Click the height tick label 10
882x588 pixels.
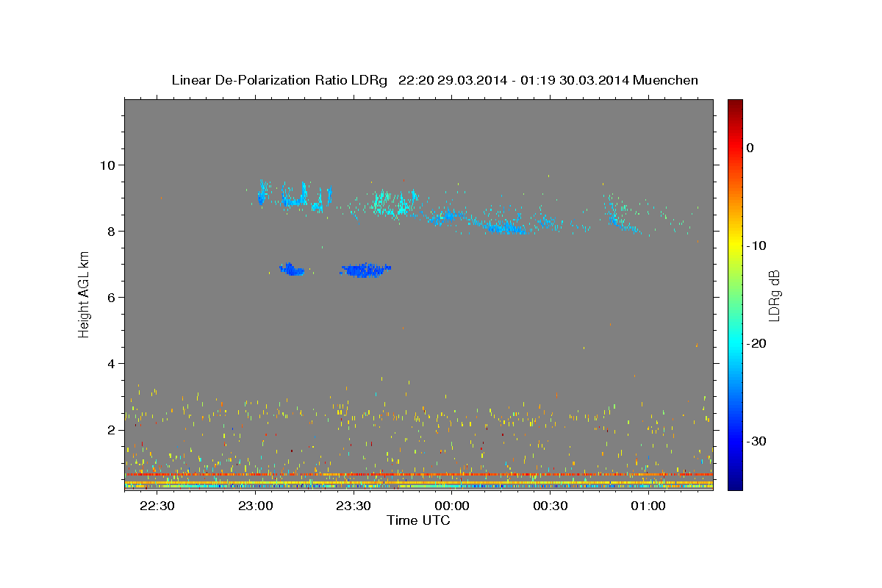click(110, 165)
